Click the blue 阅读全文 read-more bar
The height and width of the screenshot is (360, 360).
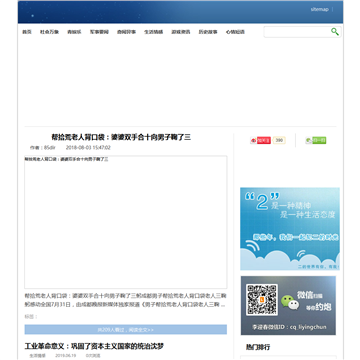[x=126, y=330]
